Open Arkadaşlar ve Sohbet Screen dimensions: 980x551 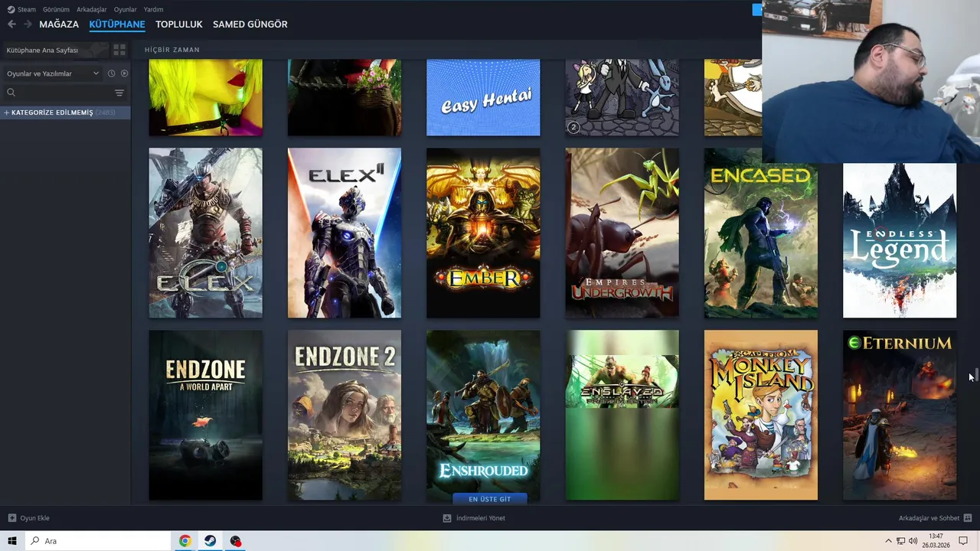(929, 518)
